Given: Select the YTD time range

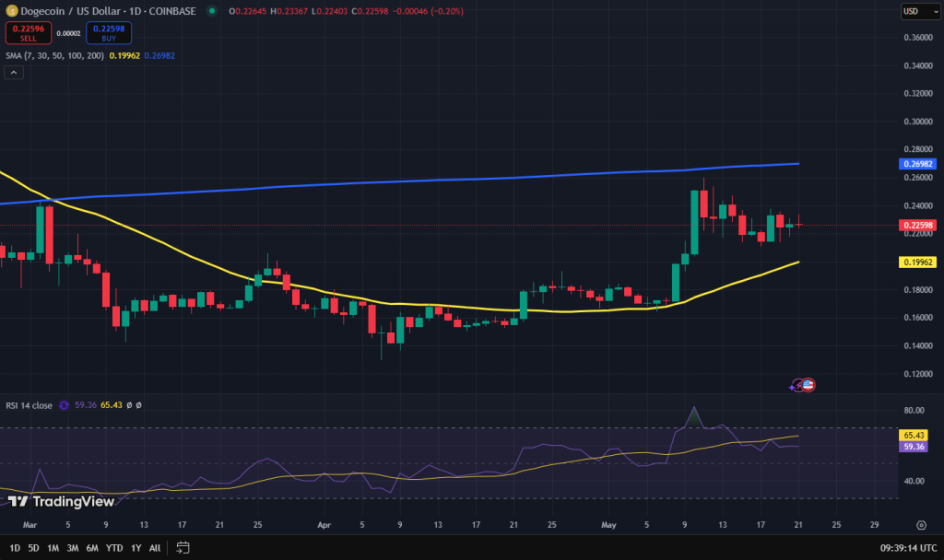Looking at the screenshot, I should pyautogui.click(x=113, y=548).
